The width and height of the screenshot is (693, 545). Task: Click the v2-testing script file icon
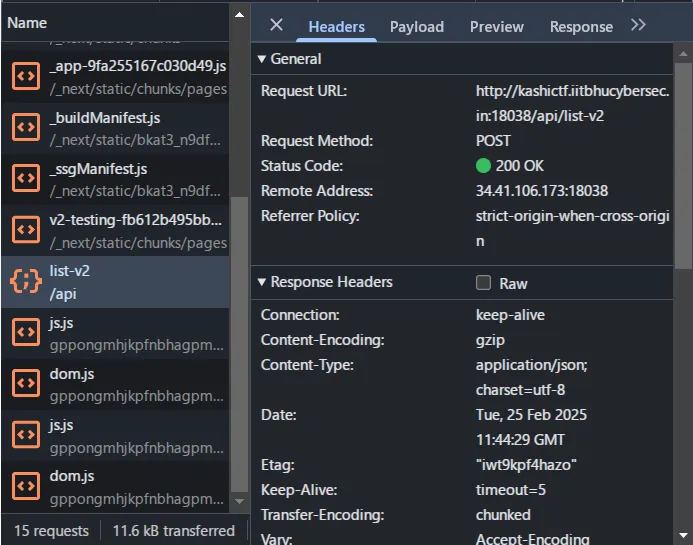(25, 229)
